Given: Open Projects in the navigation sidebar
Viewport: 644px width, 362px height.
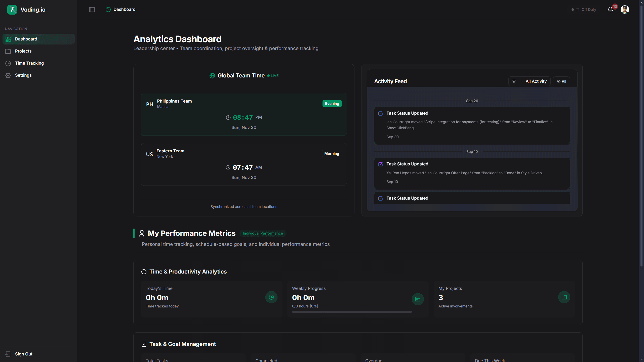Looking at the screenshot, I should [38, 51].
